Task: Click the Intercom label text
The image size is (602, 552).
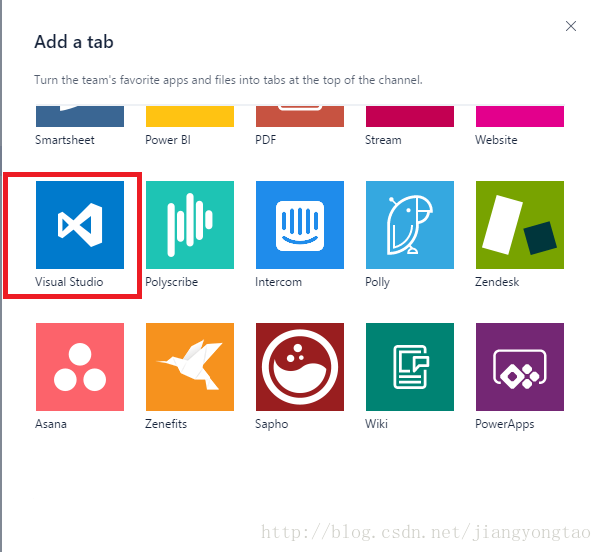Action: pyautogui.click(x=278, y=282)
